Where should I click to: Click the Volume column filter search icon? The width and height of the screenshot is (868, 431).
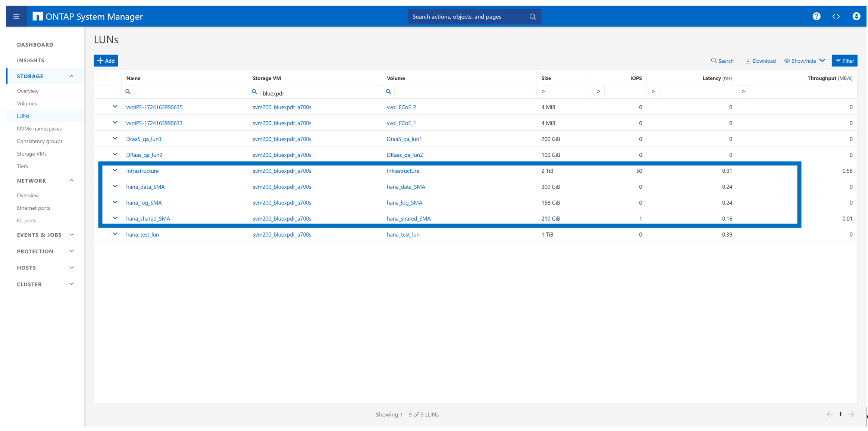[x=388, y=92]
